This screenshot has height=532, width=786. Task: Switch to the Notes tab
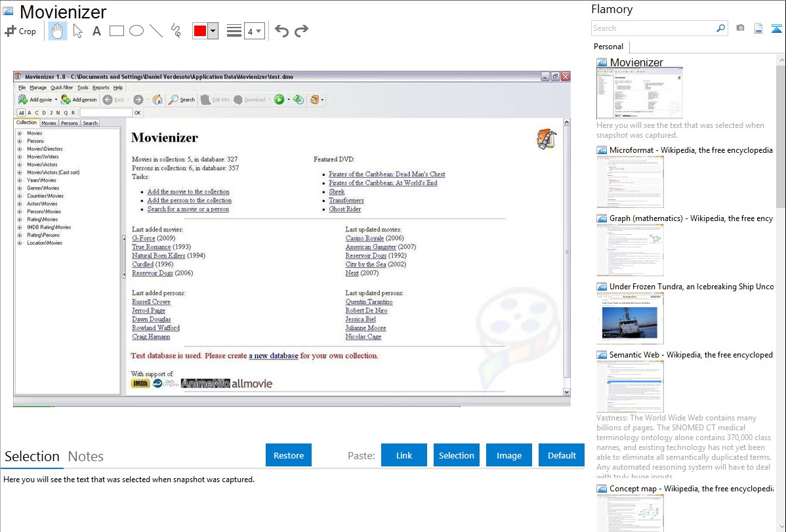point(86,457)
